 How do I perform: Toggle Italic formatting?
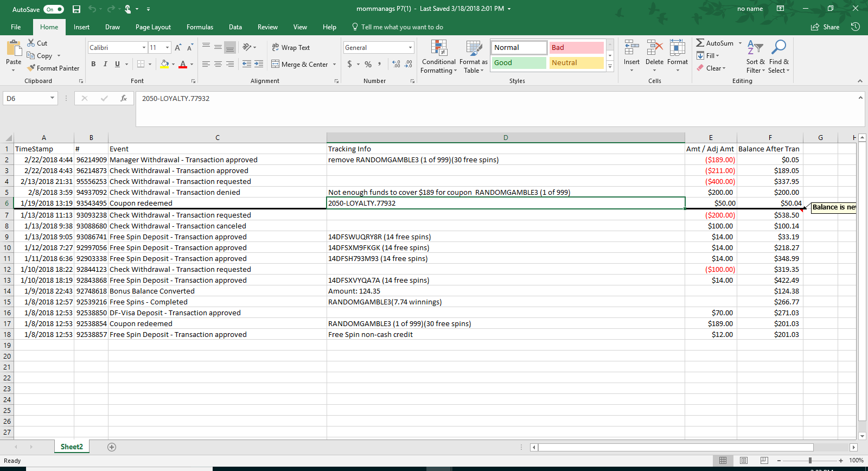pos(105,64)
